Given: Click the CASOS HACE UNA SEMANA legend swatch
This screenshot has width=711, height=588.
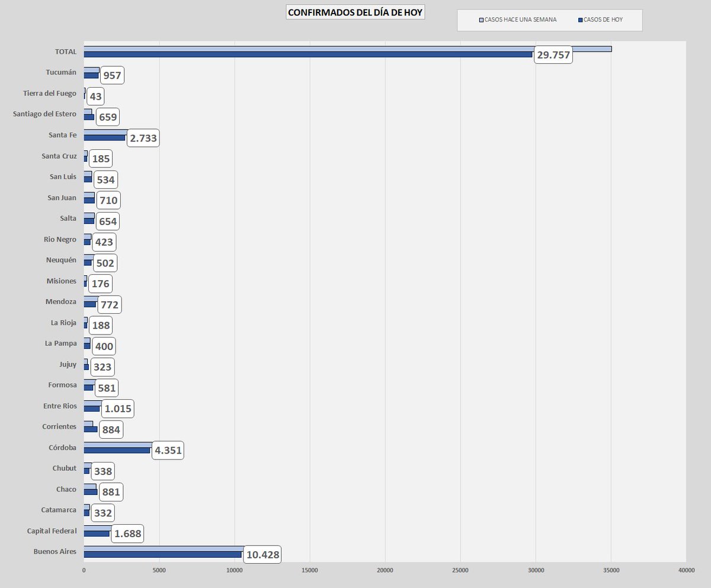Looking at the screenshot, I should tap(481, 20).
